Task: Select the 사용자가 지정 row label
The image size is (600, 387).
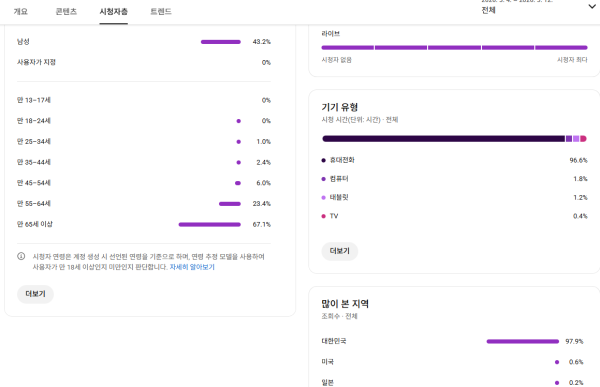Action: tap(36, 62)
